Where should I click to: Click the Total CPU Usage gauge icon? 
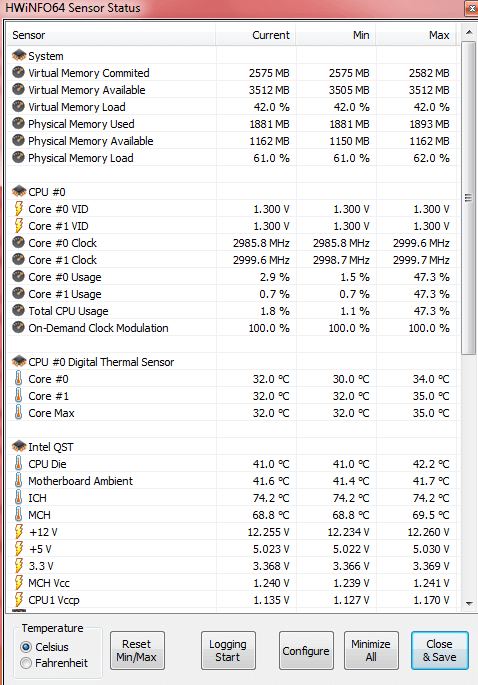point(18,311)
